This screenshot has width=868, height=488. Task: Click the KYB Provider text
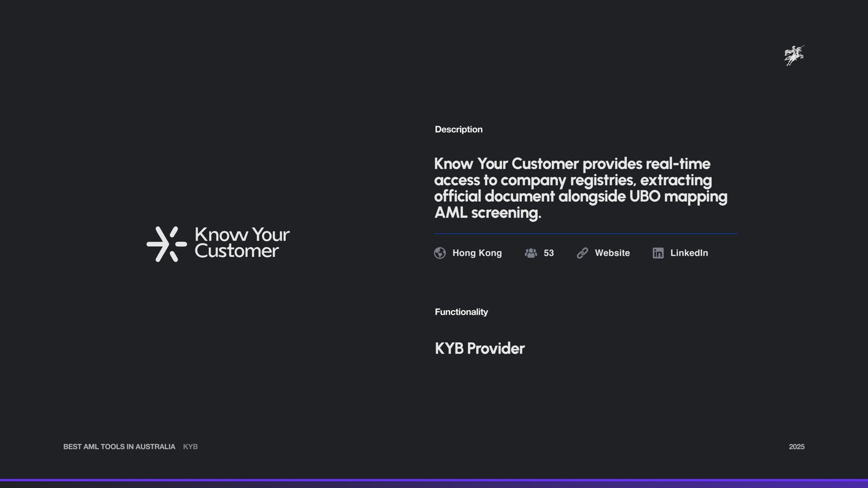pyautogui.click(x=480, y=348)
